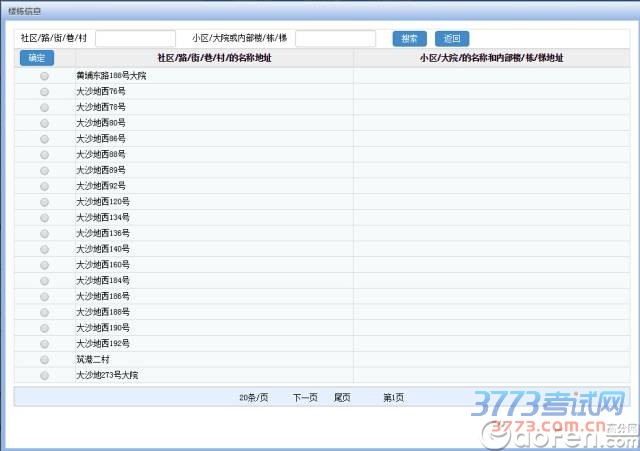Viewport: 640px width, 451px height.
Task: Pick the 大沙地西86号 radio option
Action: click(x=44, y=138)
